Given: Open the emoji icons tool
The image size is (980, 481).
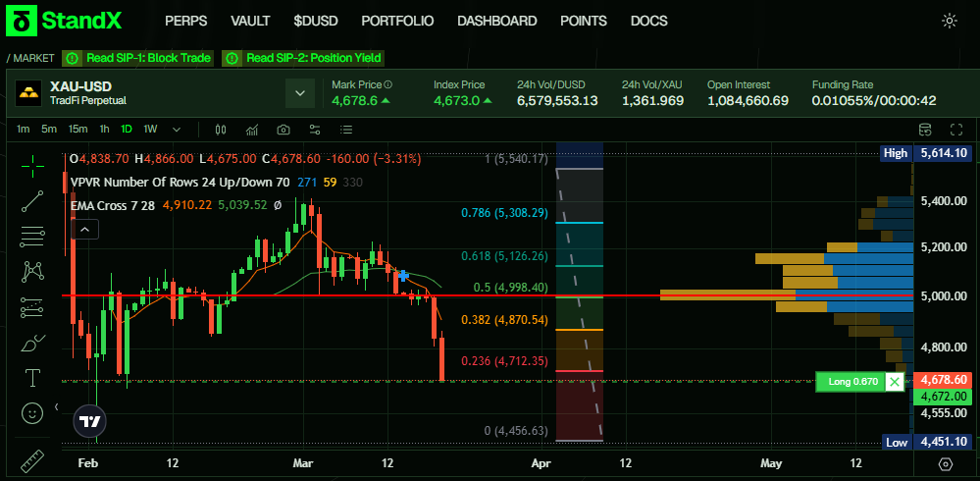Looking at the screenshot, I should coord(32,413).
